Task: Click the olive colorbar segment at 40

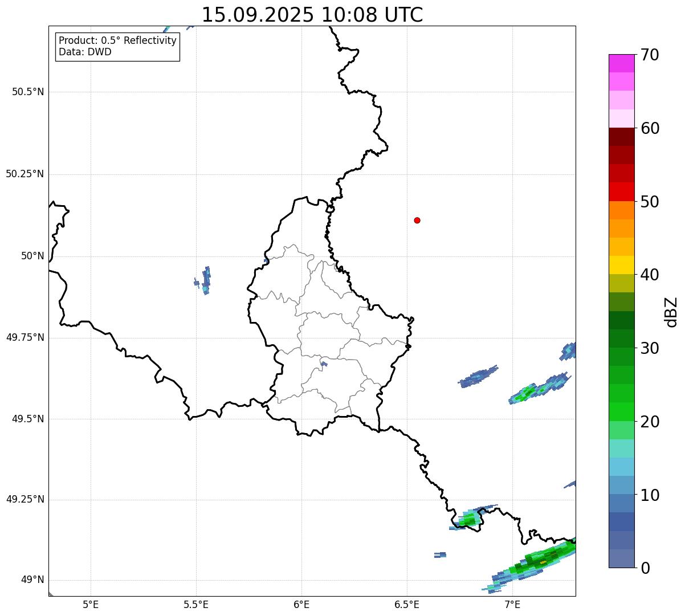Action: [x=621, y=283]
